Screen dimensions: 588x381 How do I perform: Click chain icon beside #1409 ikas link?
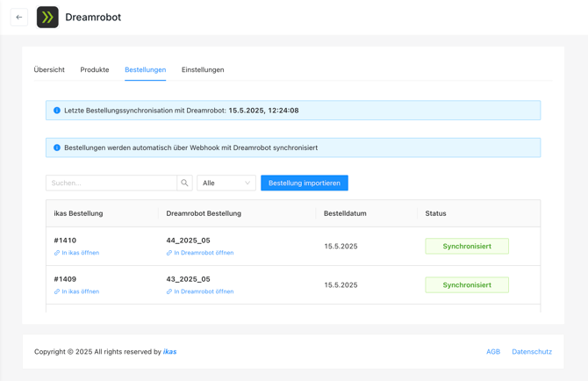click(57, 291)
